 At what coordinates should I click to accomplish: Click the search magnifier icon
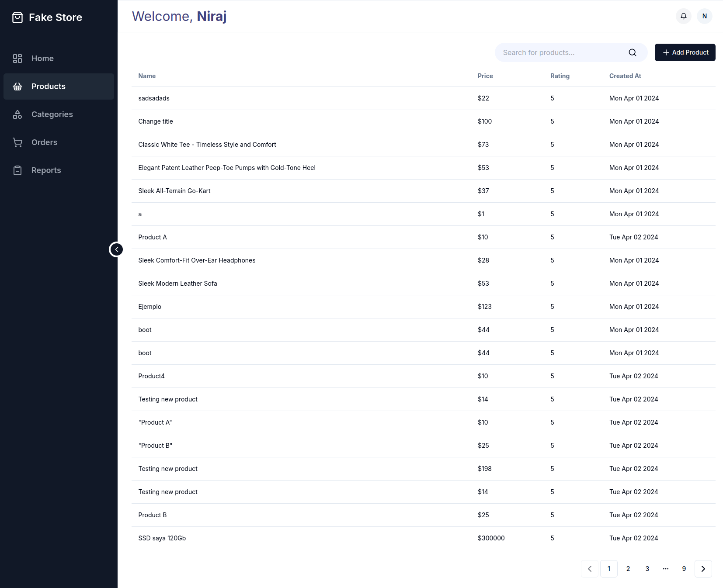tap(633, 52)
